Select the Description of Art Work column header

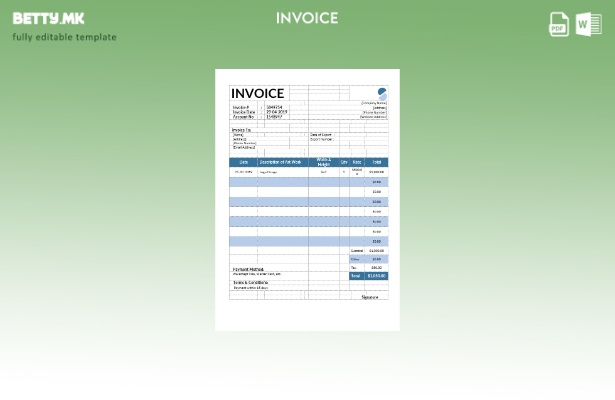(x=282, y=162)
